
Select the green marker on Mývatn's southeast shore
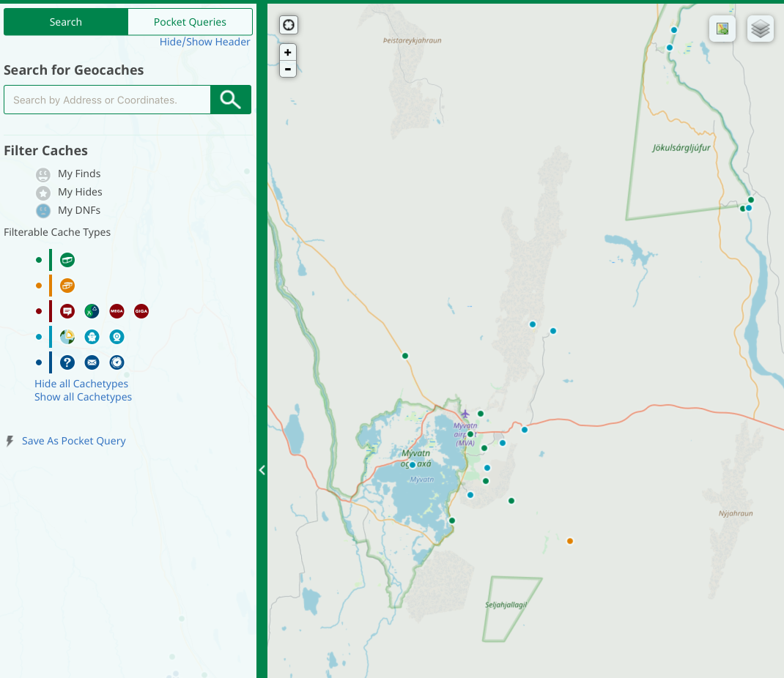click(452, 521)
